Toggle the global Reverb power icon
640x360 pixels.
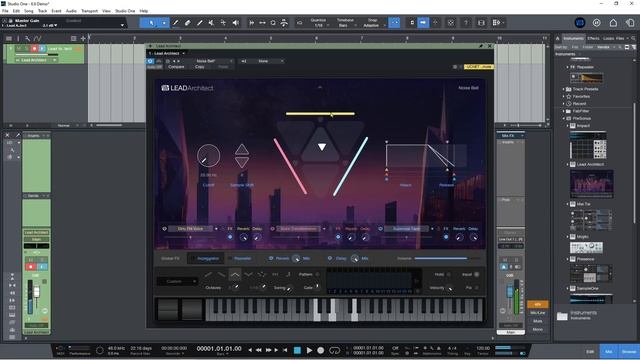pos(271,258)
